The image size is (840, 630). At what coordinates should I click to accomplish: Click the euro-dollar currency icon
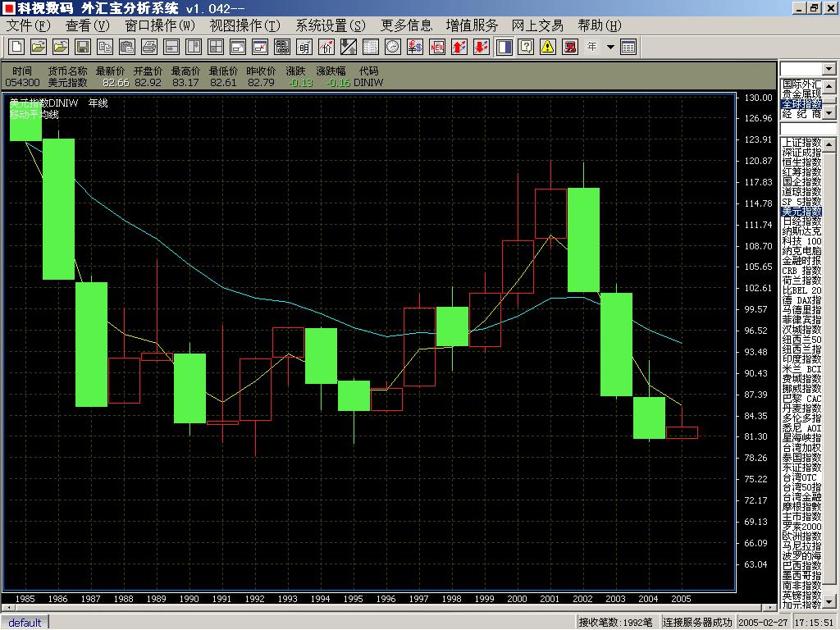pyautogui.click(x=414, y=47)
